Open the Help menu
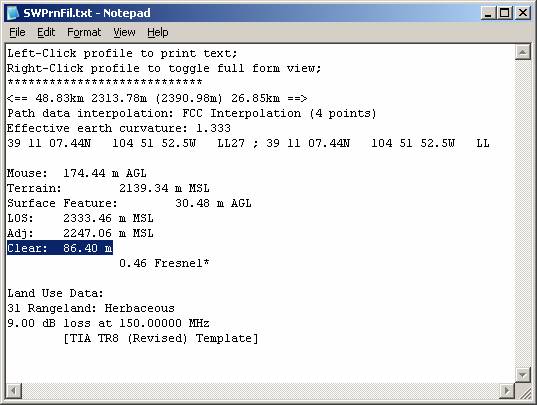Screen dimensions: 537x405 [158, 33]
